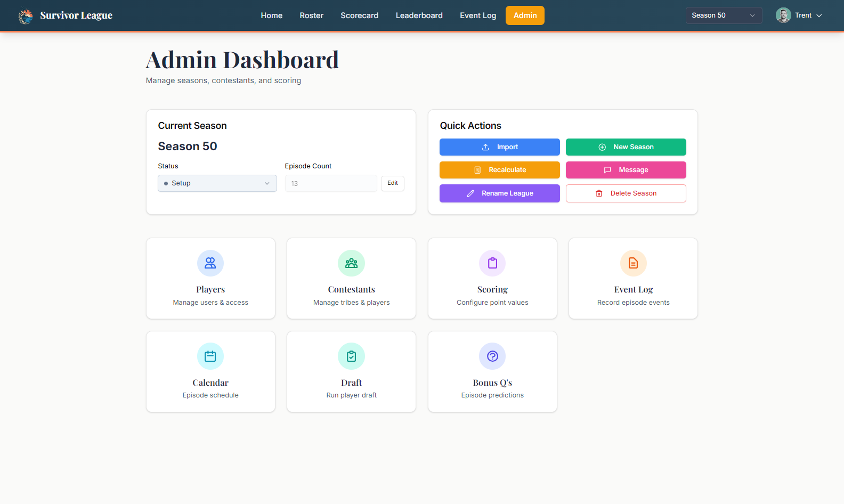844x504 pixels.
Task: Open the Draft clipboard-check icon
Action: click(351, 356)
